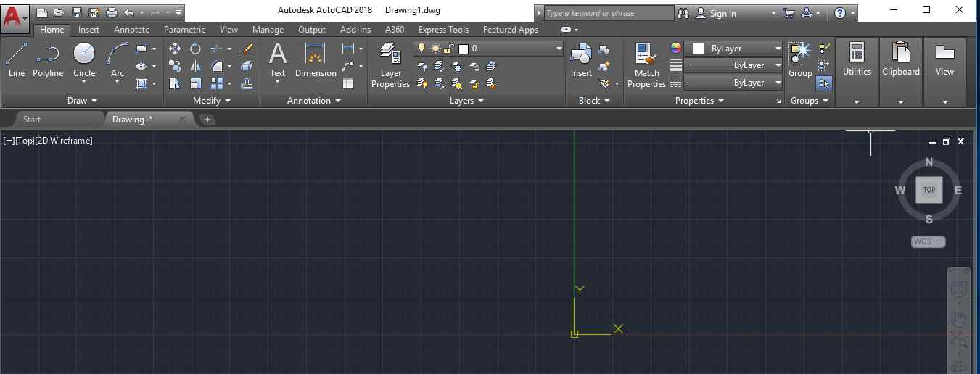Expand the Layers panel
This screenshot has height=374, width=980.
coord(466,101)
